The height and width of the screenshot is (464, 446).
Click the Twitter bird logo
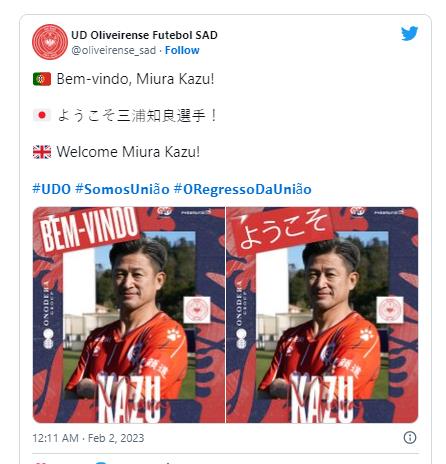(x=409, y=33)
